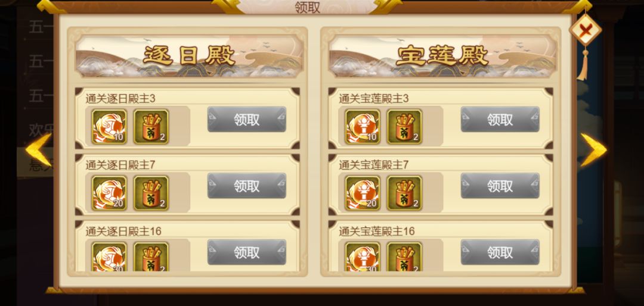Image resolution: width=644 pixels, height=306 pixels.
Task: Tap the scroll bucket icon under 通关宝莲殿主7
Action: pyautogui.click(x=404, y=193)
